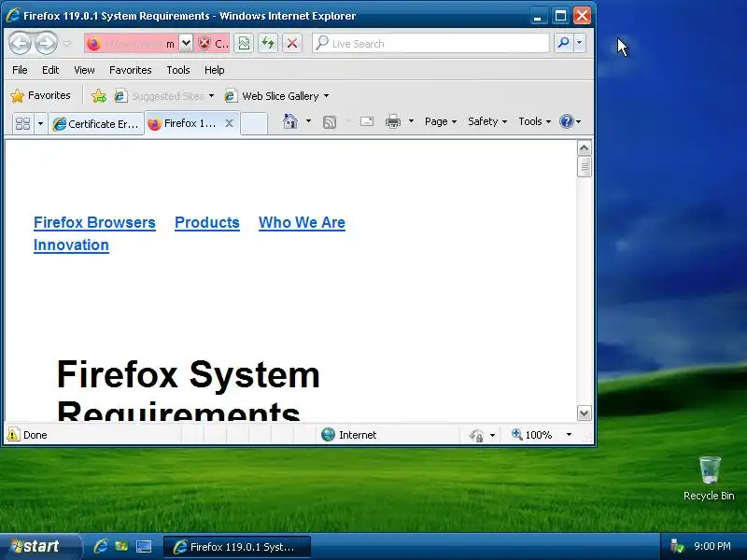Click the Firefox favicon in address bar
This screenshot has width=747, height=560.
pos(94,44)
